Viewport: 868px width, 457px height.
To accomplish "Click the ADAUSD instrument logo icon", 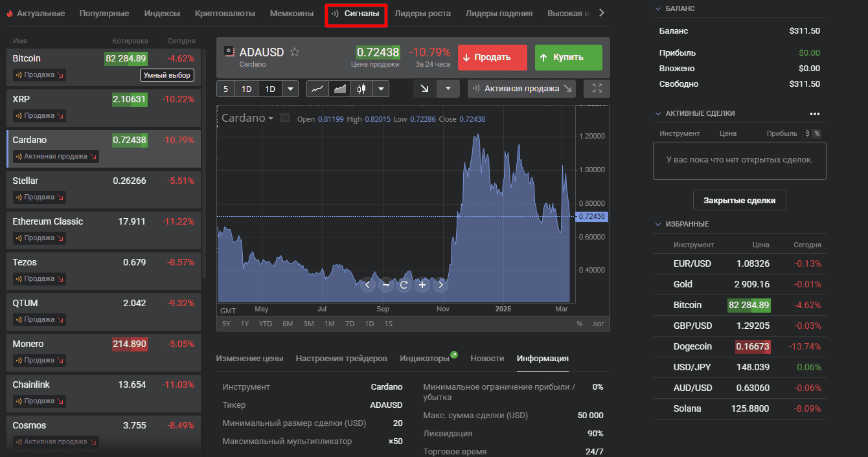I will (229, 52).
